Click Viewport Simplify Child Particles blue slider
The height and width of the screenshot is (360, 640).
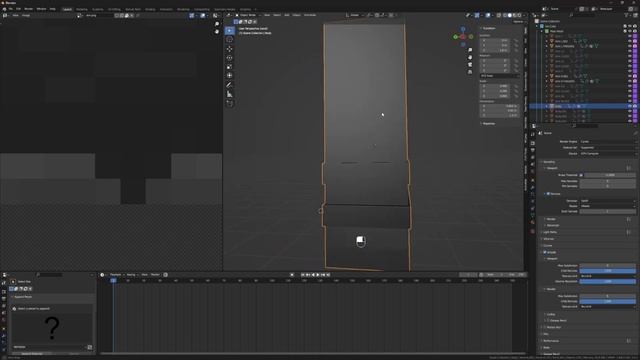pyautogui.click(x=607, y=271)
